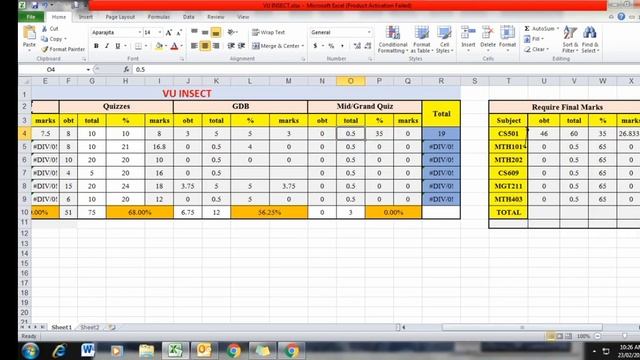This screenshot has width=640, height=360.
Task: Toggle Bold formatting
Action: [x=96, y=46]
